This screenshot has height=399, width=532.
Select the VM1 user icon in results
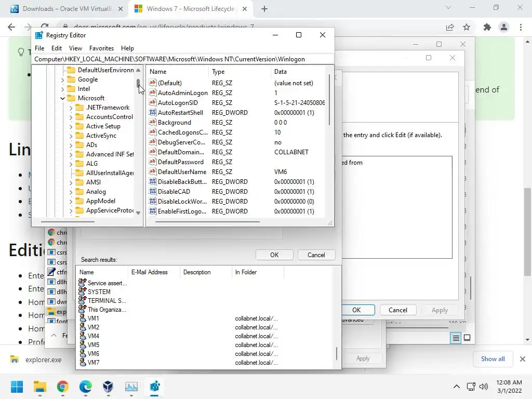click(82, 318)
